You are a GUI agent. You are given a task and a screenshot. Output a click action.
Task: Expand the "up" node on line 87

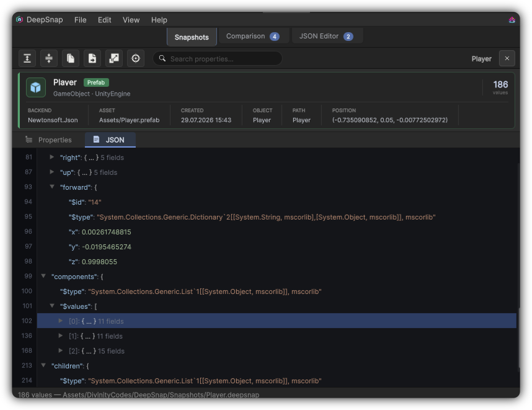click(52, 172)
